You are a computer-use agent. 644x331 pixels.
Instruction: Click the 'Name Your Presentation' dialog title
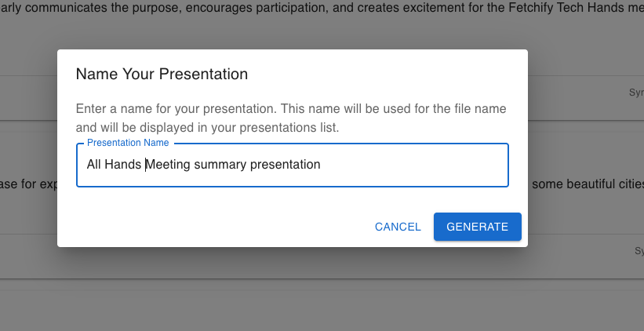162,74
